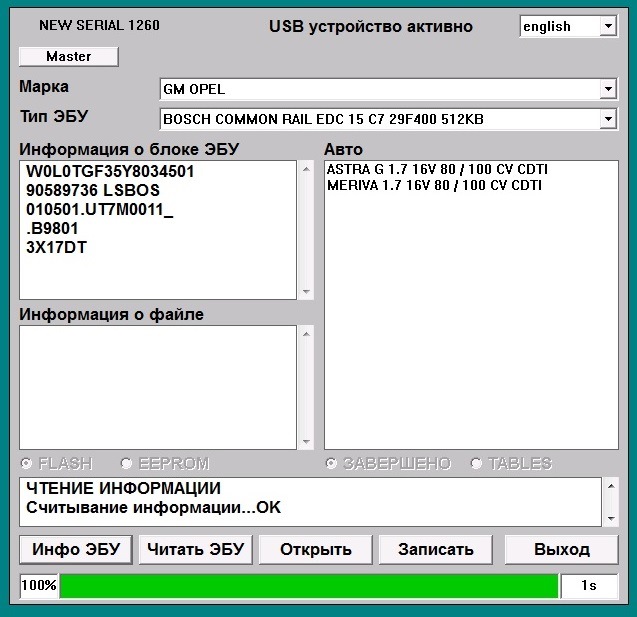Viewport: 637px width, 617px height.
Task: Click the 1s elapsed time field
Action: click(589, 585)
